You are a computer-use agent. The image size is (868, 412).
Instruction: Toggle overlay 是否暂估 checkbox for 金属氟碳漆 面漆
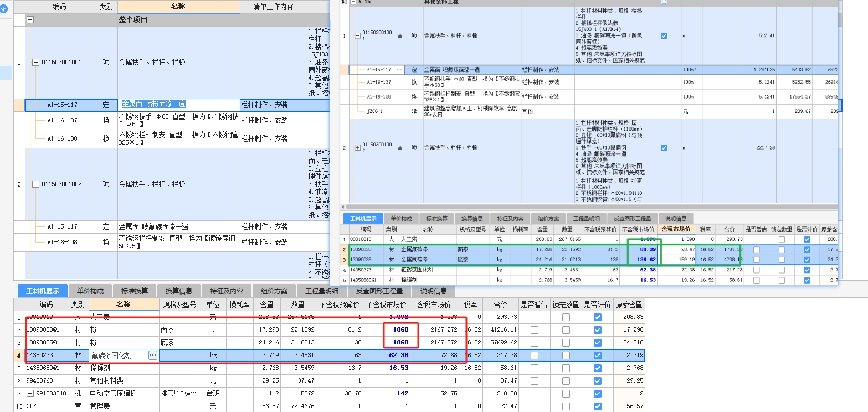(757, 250)
